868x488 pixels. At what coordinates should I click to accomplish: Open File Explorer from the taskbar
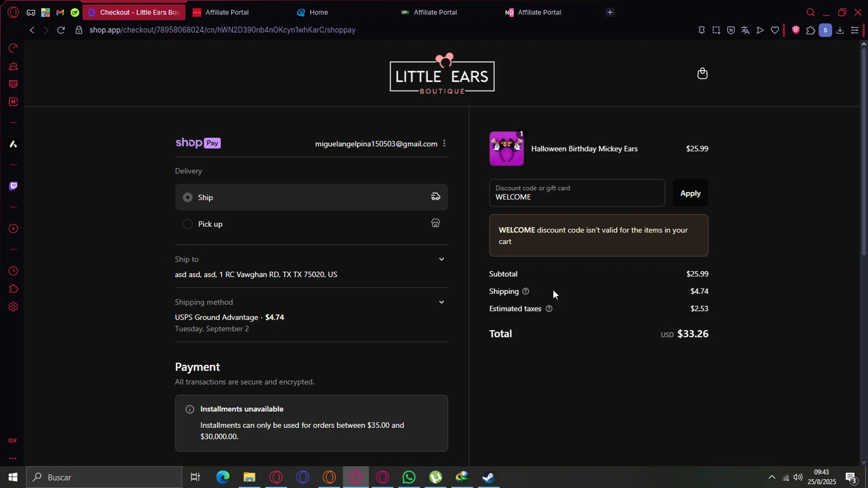[249, 477]
